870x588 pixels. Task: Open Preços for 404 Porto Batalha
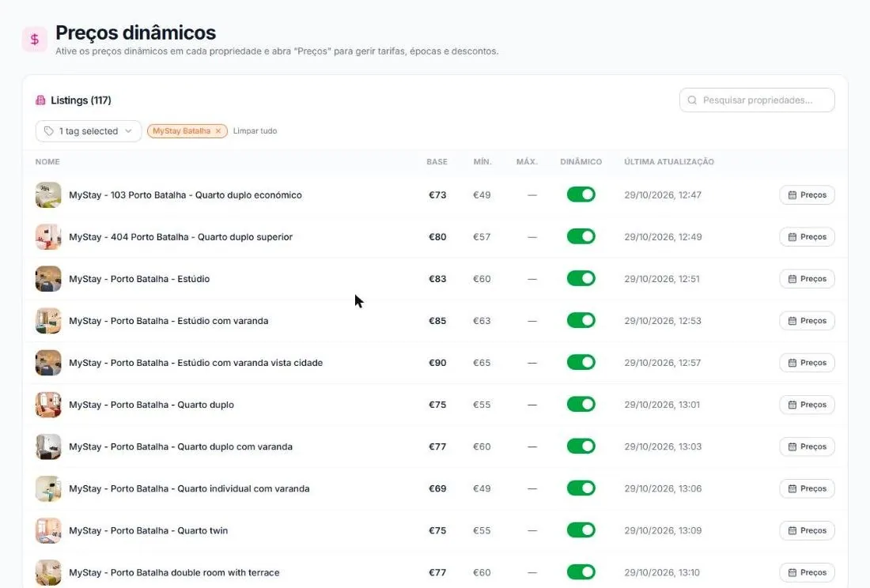tap(807, 236)
